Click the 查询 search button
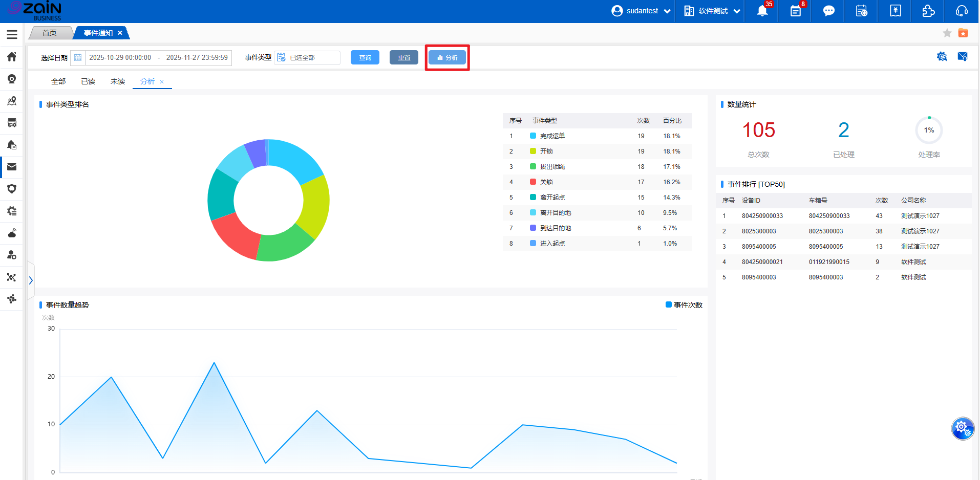980x480 pixels. [x=365, y=57]
